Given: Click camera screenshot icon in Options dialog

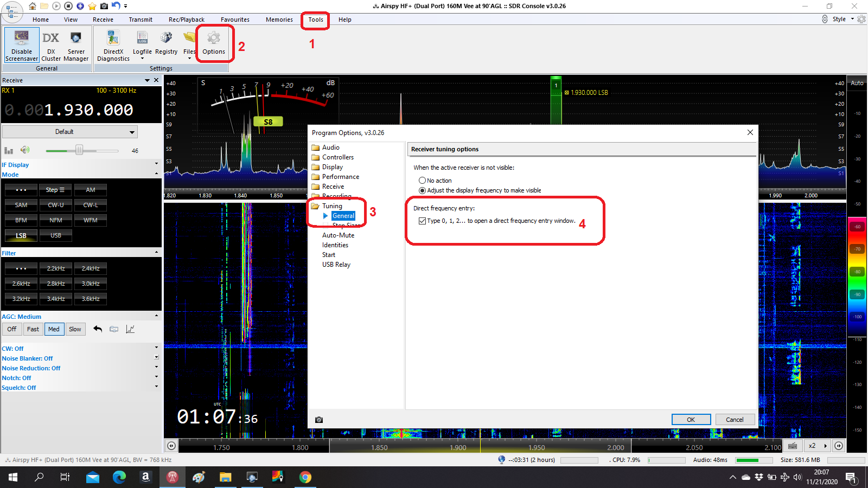Looking at the screenshot, I should tap(319, 420).
